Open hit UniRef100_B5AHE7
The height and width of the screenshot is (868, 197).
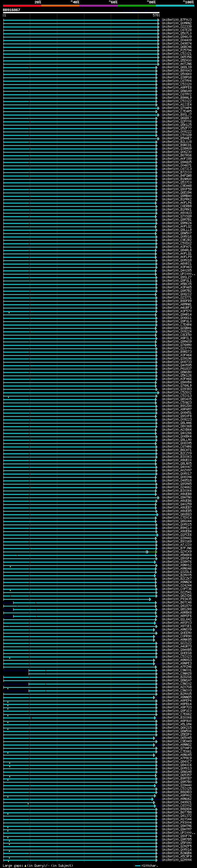point(176,139)
